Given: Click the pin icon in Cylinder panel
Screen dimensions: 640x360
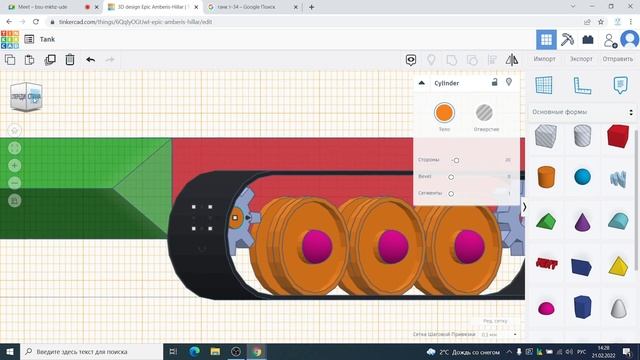Looking at the screenshot, I should (509, 82).
